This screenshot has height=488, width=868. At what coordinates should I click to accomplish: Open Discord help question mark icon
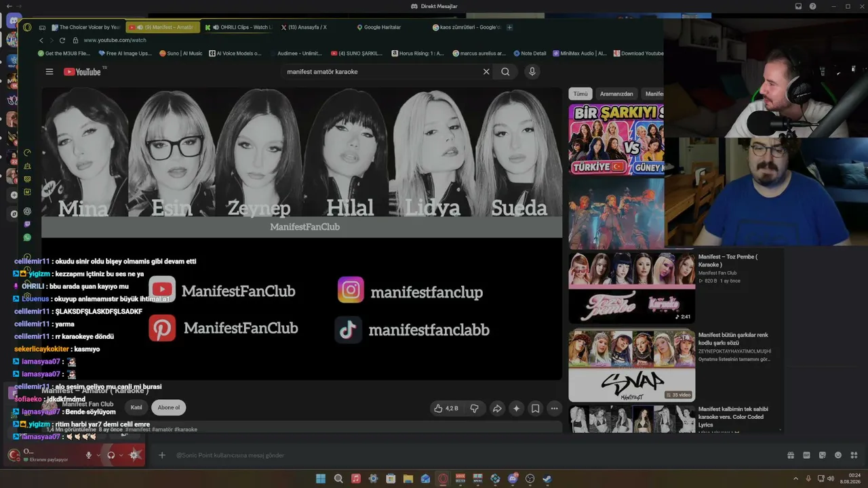pyautogui.click(x=812, y=6)
